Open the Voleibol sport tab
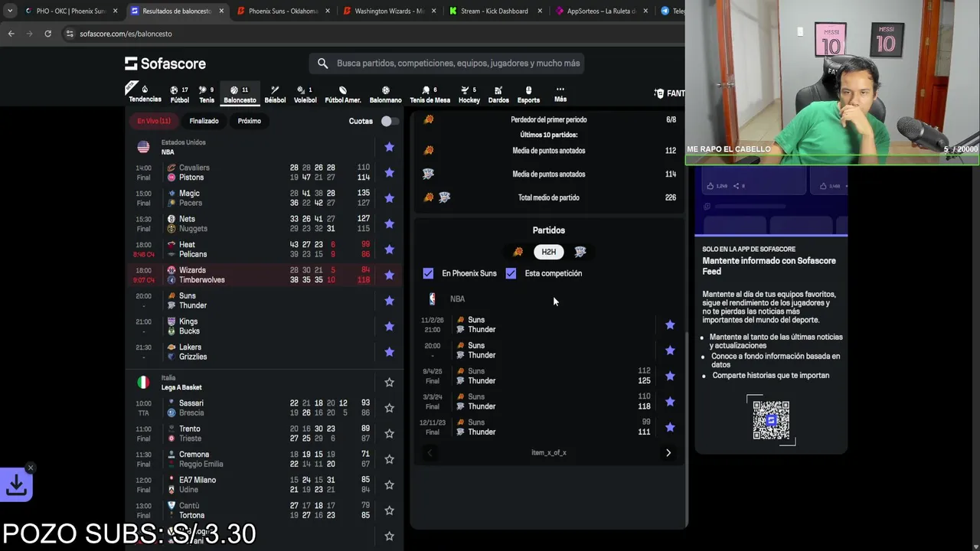Image resolution: width=980 pixels, height=551 pixels. (305, 94)
